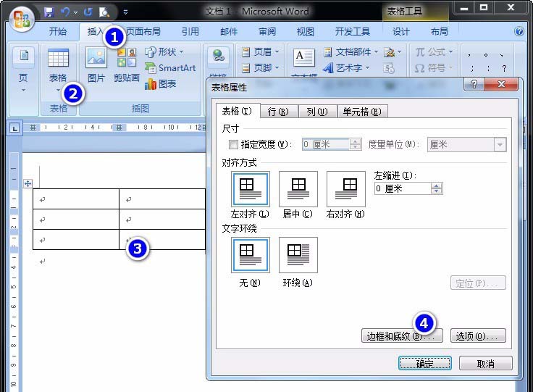The width and height of the screenshot is (533, 392).
Task: Insert a 图表 chart
Action: pyautogui.click(x=161, y=84)
